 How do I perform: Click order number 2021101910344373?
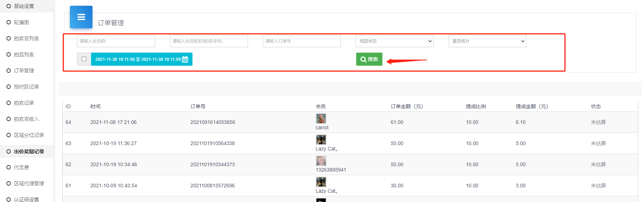[213, 164]
